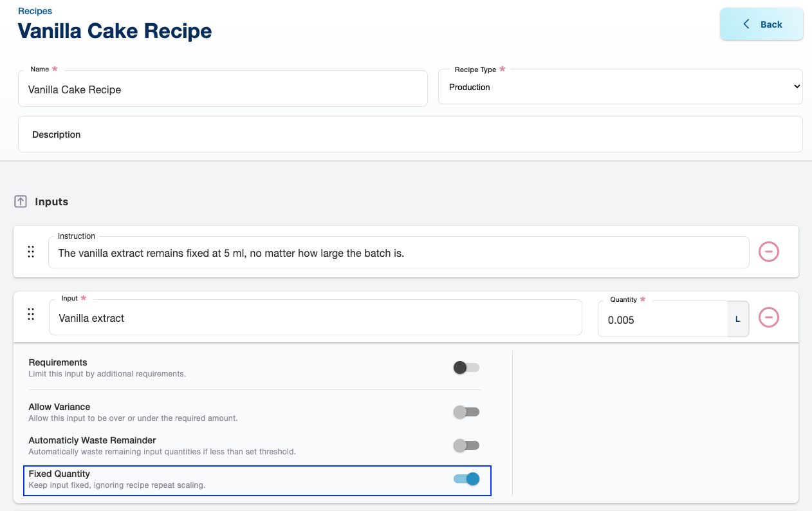Click the Recipes breadcrumb link
The height and width of the screenshot is (511, 812).
tap(35, 11)
